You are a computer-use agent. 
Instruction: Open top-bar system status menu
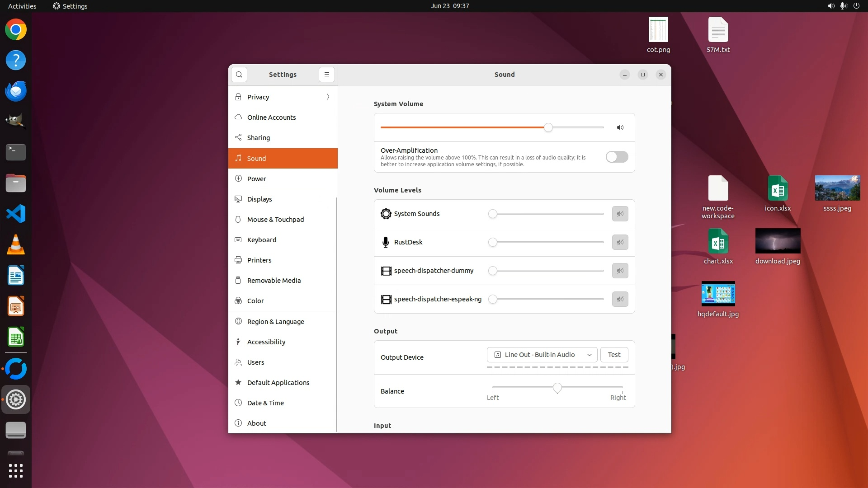pyautogui.click(x=843, y=6)
